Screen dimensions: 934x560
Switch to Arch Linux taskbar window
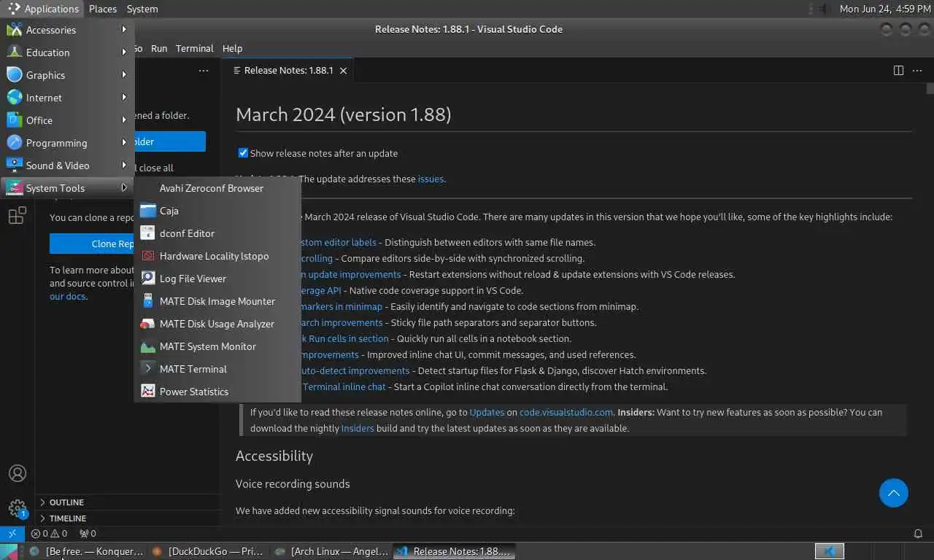[331, 551]
